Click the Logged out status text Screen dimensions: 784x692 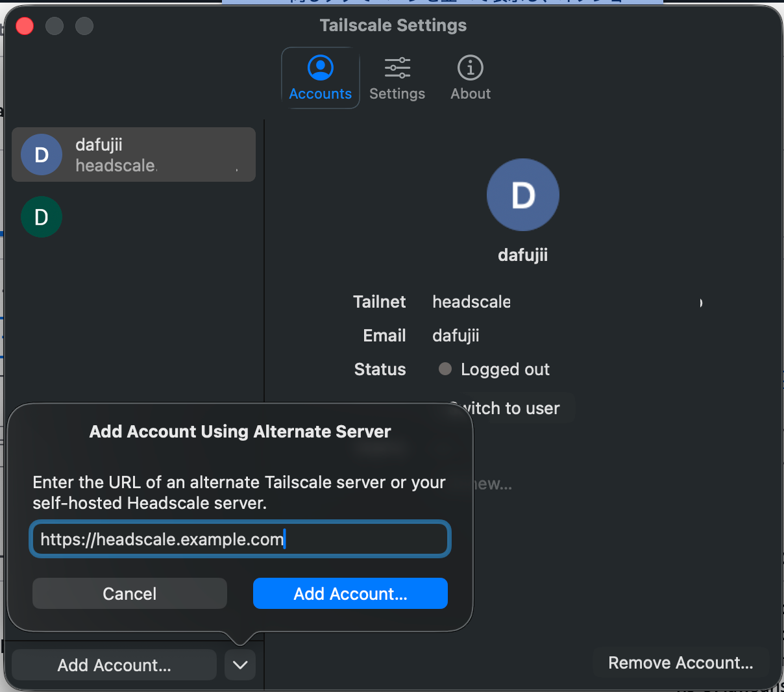tap(505, 369)
